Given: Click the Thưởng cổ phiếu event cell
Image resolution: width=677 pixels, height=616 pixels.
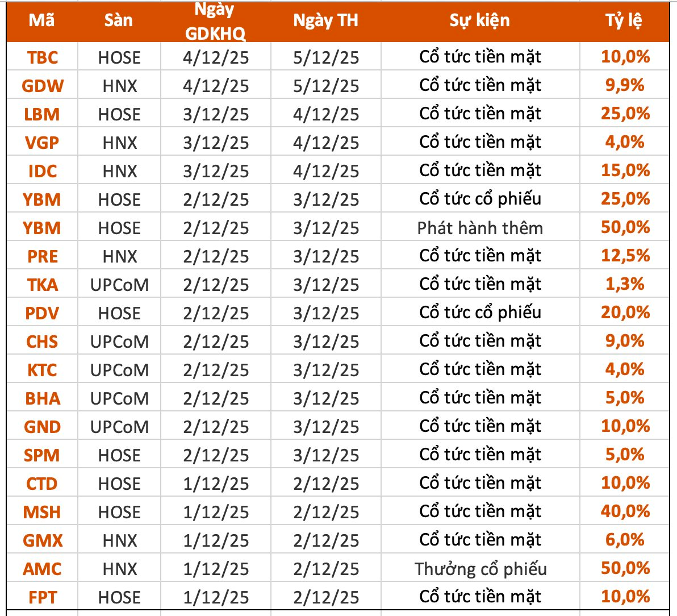Looking at the screenshot, I should (x=479, y=569).
